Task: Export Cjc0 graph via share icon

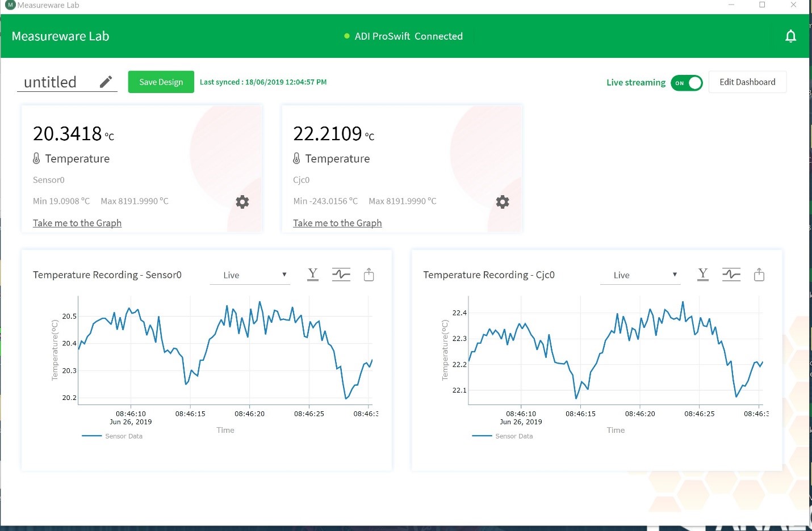Action: click(x=759, y=275)
